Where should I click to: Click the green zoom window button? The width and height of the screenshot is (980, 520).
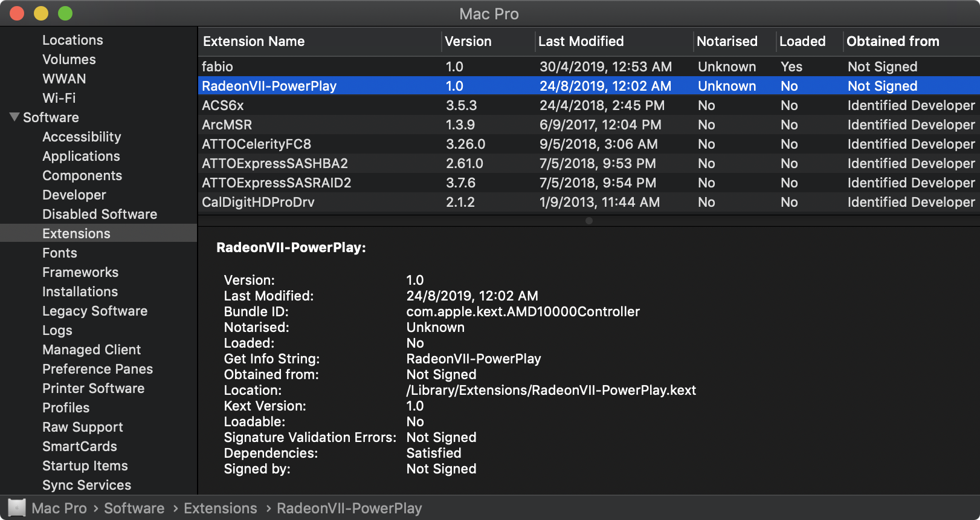pyautogui.click(x=65, y=13)
